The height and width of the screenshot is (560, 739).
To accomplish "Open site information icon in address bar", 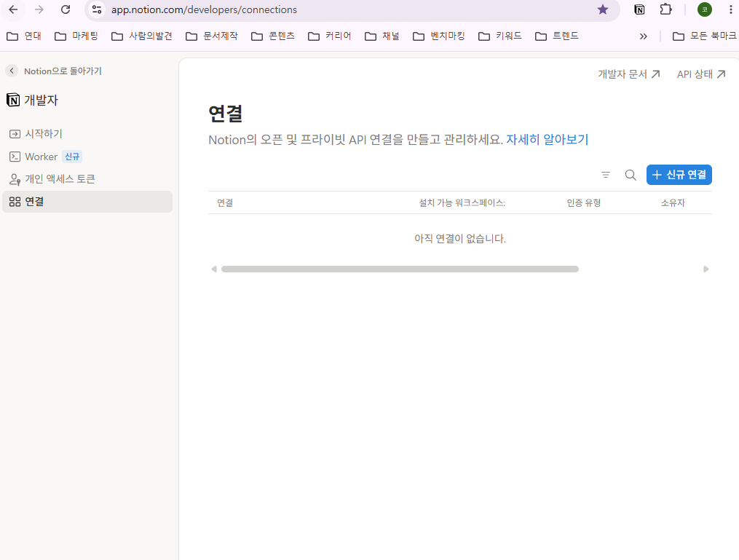I will [97, 9].
